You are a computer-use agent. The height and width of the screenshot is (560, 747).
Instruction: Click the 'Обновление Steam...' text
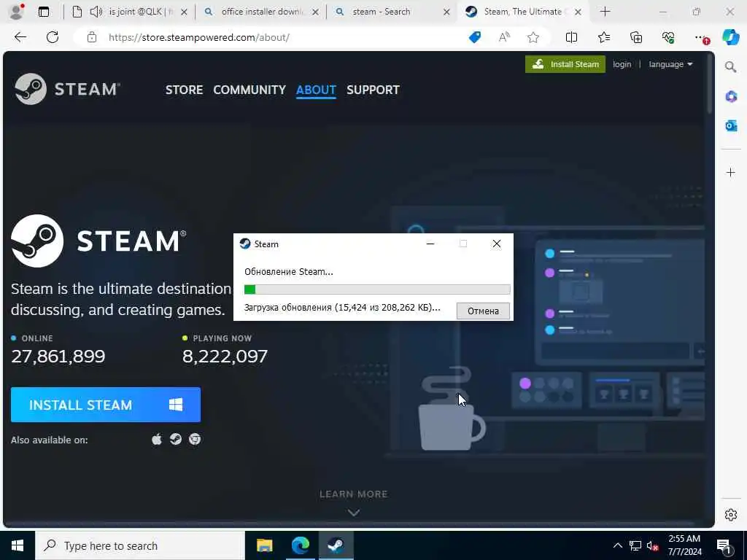(289, 272)
